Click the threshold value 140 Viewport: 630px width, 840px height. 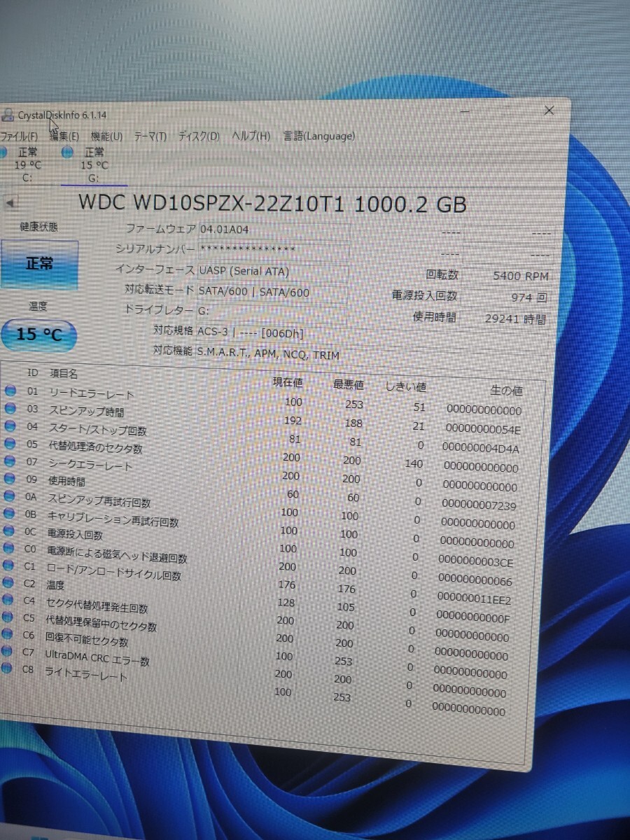(414, 463)
